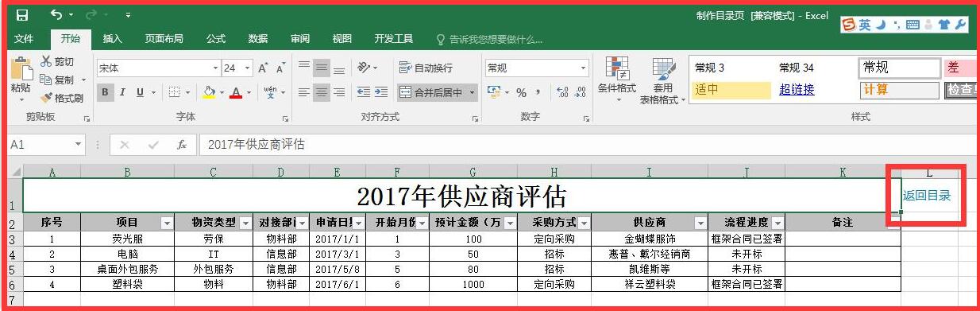Open the Name Box dropdown beside A1
The height and width of the screenshot is (311, 980).
[x=78, y=145]
